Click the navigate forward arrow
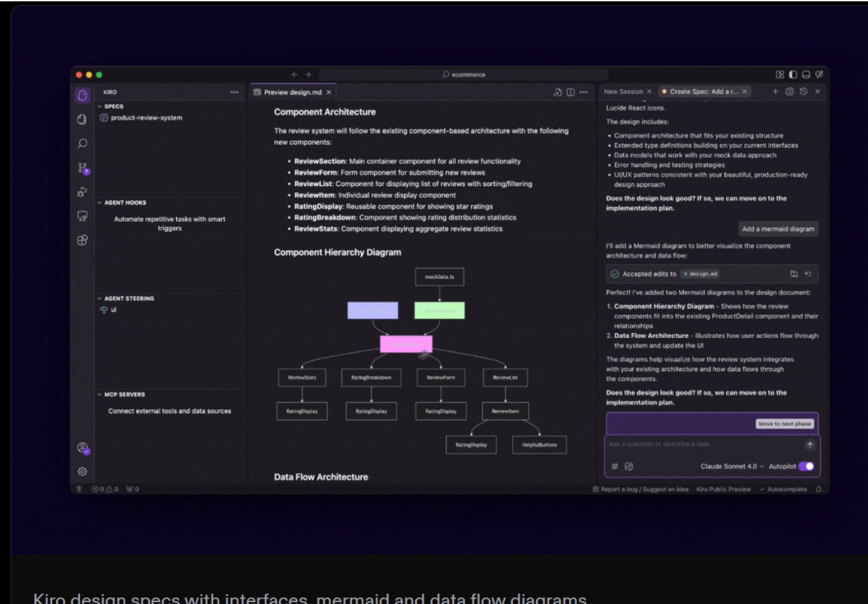Image resolution: width=868 pixels, height=604 pixels. pyautogui.click(x=308, y=75)
